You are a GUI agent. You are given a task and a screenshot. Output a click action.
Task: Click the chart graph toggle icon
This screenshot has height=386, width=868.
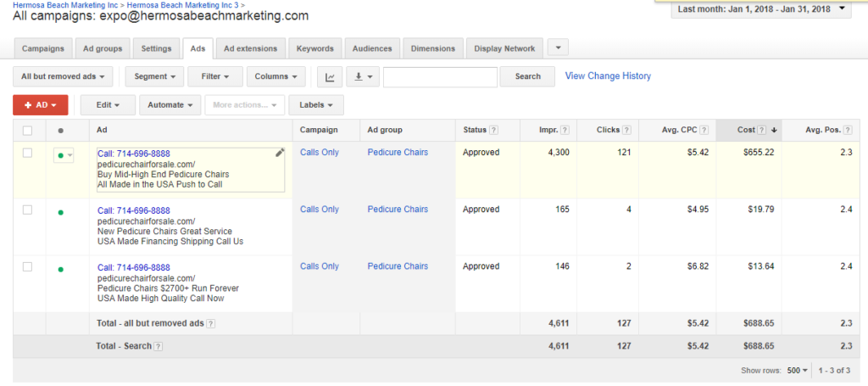click(x=330, y=77)
